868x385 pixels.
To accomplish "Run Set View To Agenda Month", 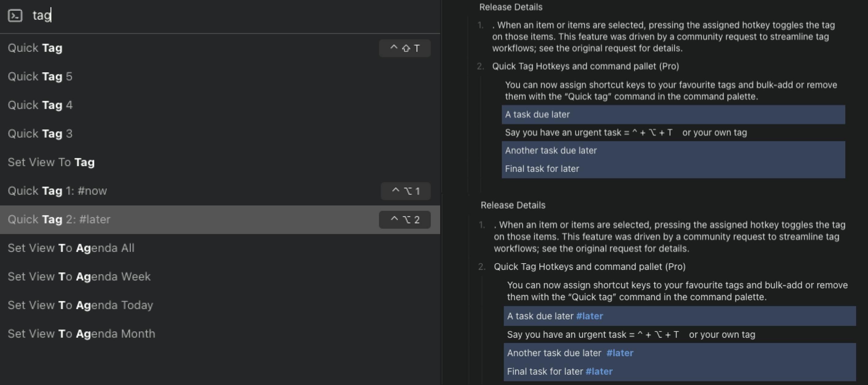I will click(x=82, y=334).
